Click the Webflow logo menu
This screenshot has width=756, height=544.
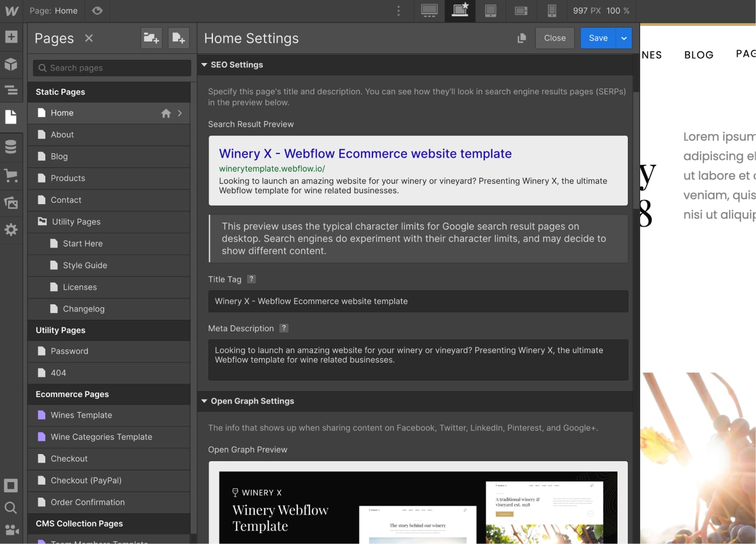pos(11,11)
